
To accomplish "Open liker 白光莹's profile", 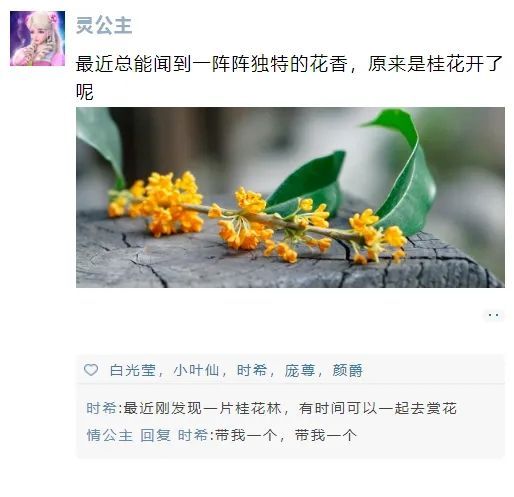I will click(x=133, y=370).
